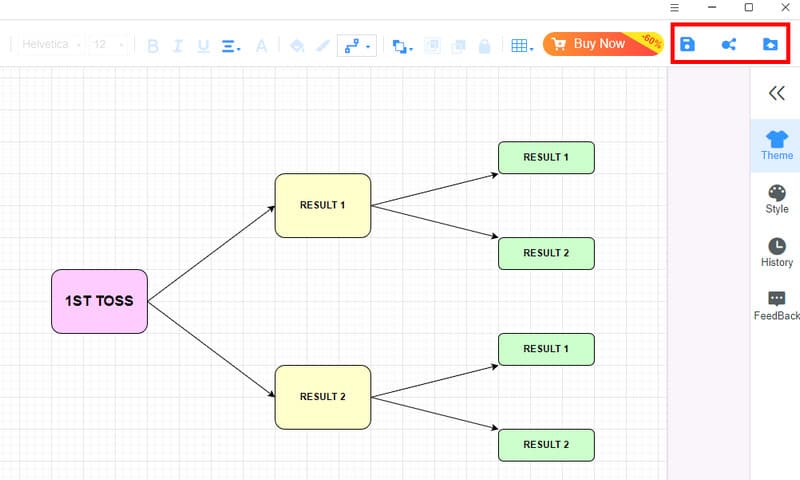Open the connector style dropdown

click(x=357, y=46)
